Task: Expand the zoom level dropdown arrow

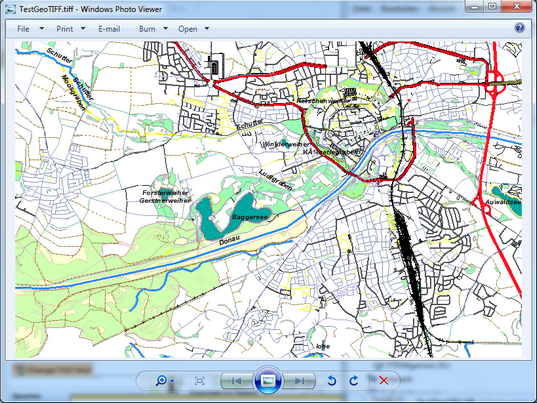Action: (x=172, y=381)
